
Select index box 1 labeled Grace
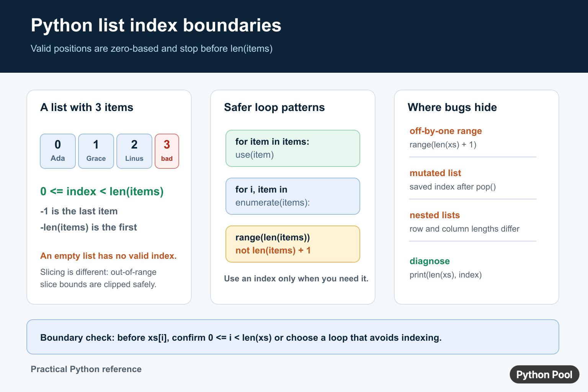pos(96,151)
